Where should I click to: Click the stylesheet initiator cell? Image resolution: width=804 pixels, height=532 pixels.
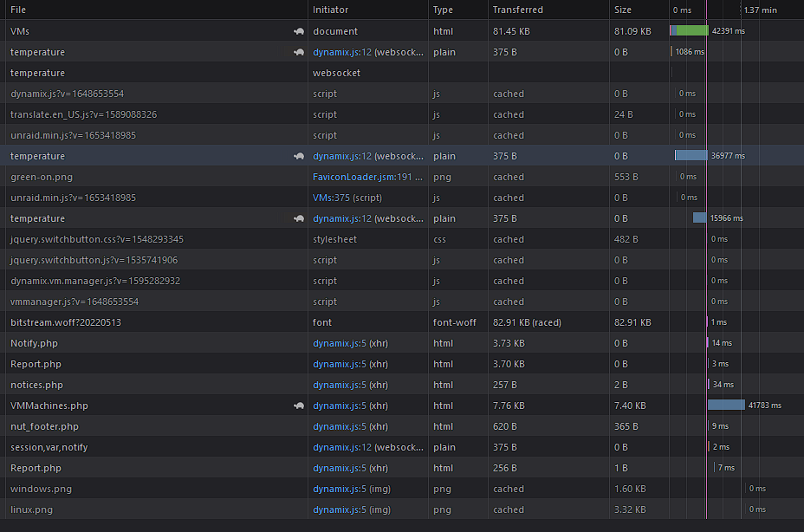pos(334,239)
